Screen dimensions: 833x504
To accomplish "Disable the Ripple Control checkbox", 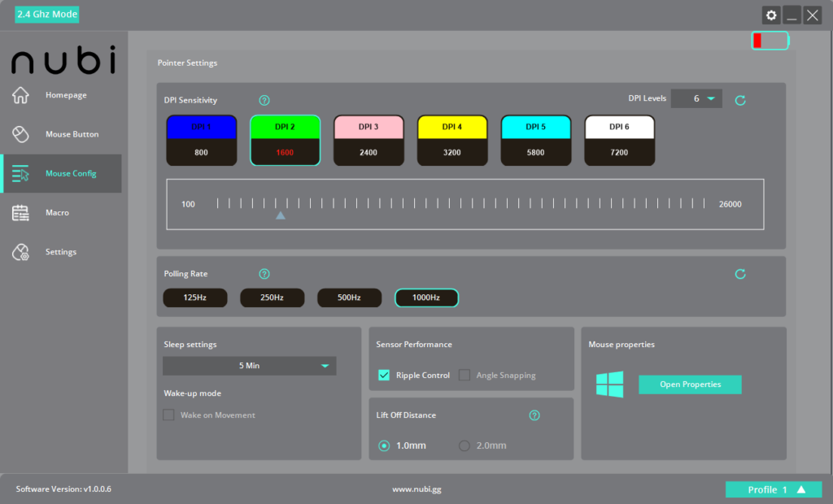I will click(x=384, y=375).
